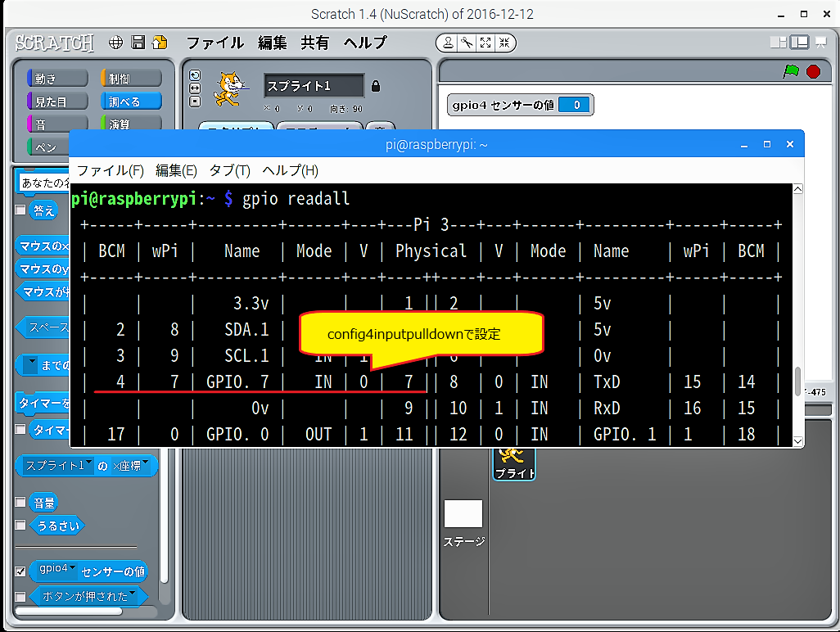This screenshot has width=840, height=632.
Task: Open the 音 blocks category
Action: (57, 124)
